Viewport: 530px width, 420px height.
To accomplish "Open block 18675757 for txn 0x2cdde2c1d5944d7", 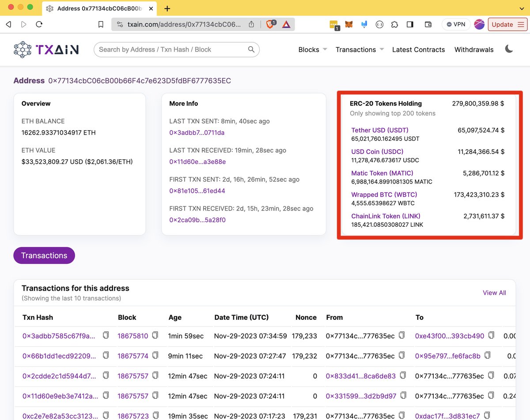I will [133, 376].
